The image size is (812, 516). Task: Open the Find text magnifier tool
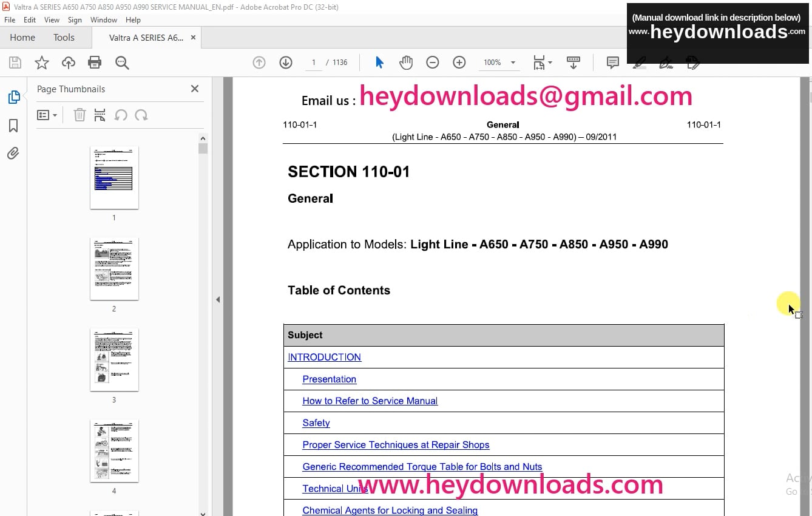point(122,63)
